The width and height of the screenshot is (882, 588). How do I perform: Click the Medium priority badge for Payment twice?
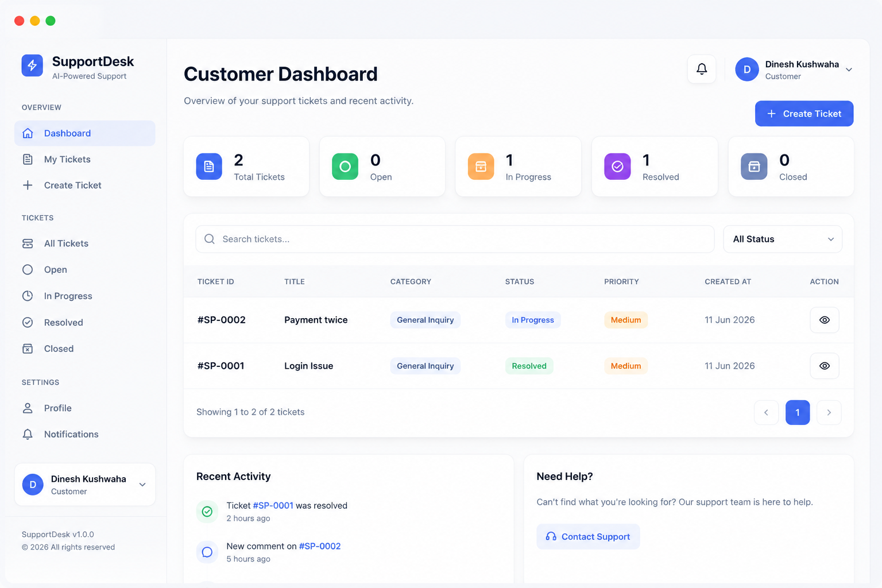click(x=626, y=320)
